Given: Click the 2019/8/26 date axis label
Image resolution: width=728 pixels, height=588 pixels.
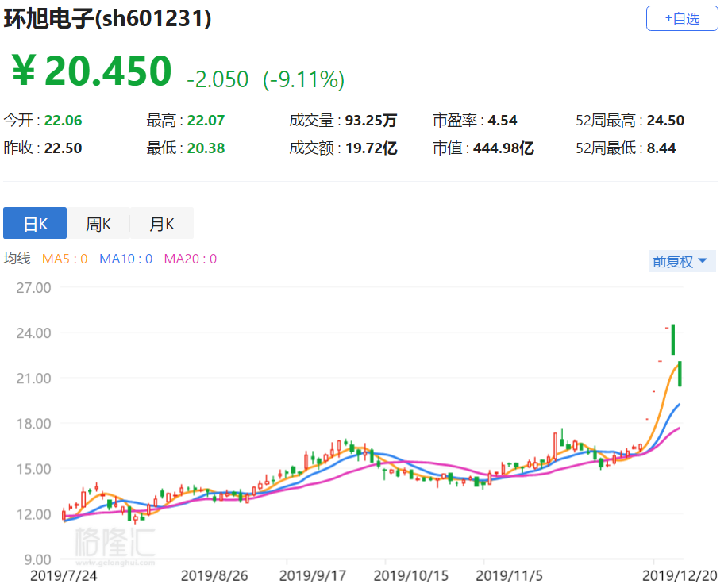Looking at the screenshot, I should pyautogui.click(x=214, y=576).
